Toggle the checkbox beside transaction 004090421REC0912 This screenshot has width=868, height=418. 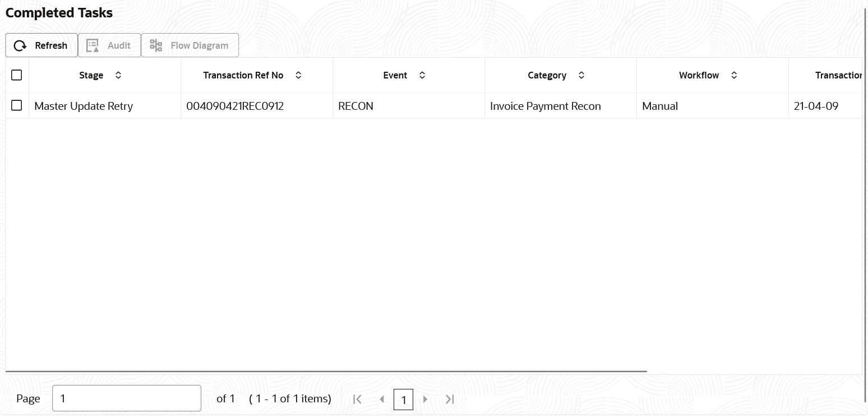[17, 105]
